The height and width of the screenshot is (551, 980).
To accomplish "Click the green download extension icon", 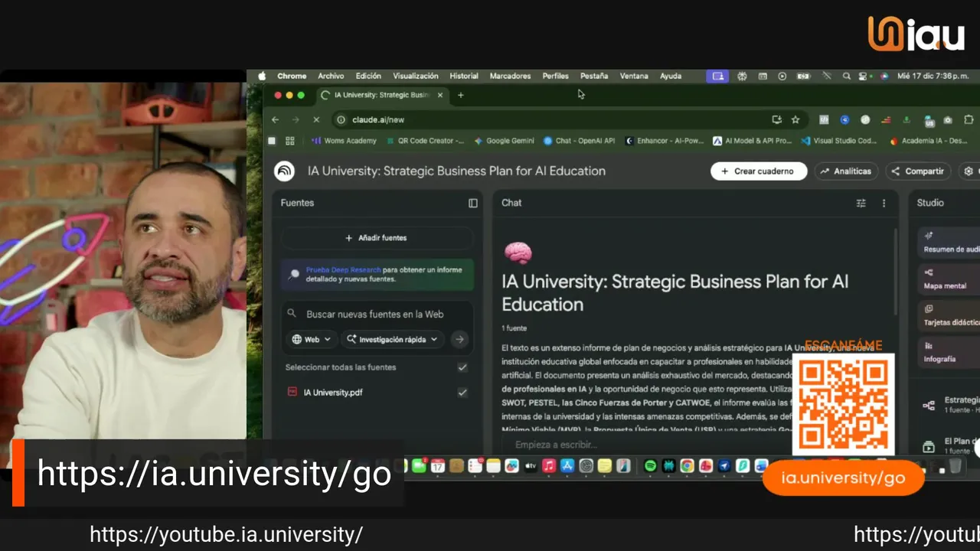I will (x=906, y=119).
